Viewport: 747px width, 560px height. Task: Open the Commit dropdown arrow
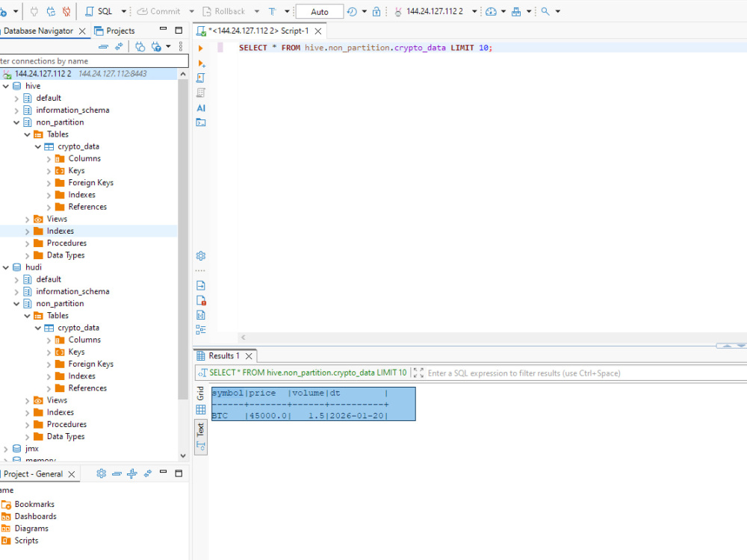[x=191, y=11]
